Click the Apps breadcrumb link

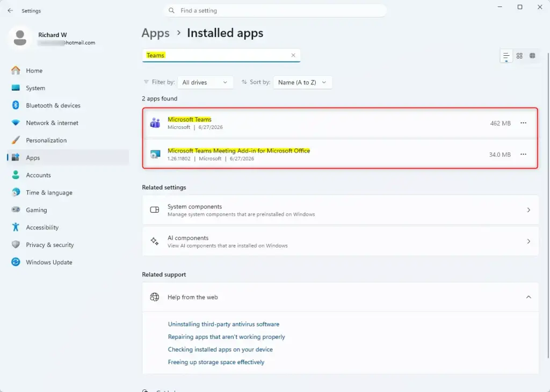(x=155, y=33)
